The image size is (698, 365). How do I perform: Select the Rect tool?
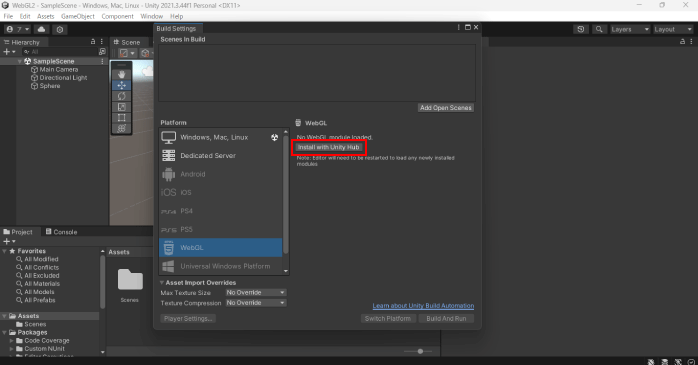[121, 118]
